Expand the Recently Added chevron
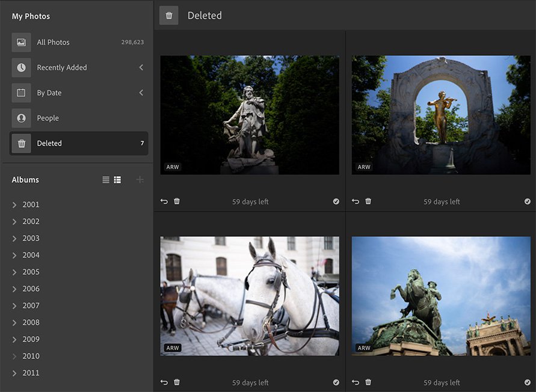 [141, 67]
